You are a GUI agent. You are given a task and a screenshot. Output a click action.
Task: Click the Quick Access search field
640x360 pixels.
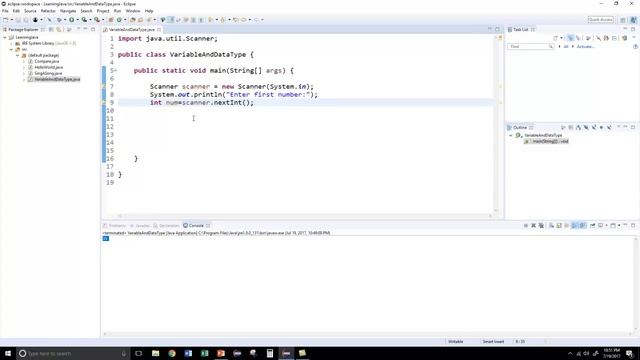(600, 20)
